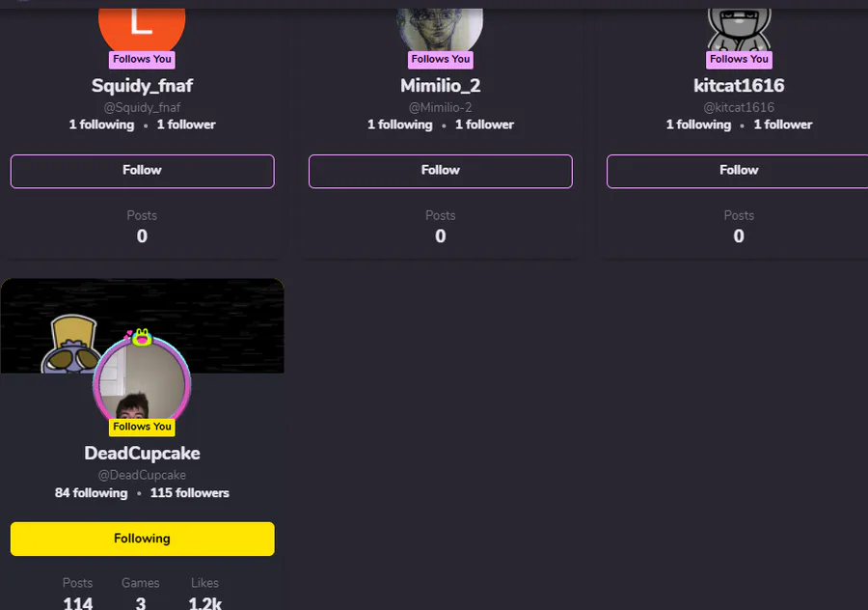
Task: Click DeadCupcake's circular profile avatar
Action: (x=143, y=381)
